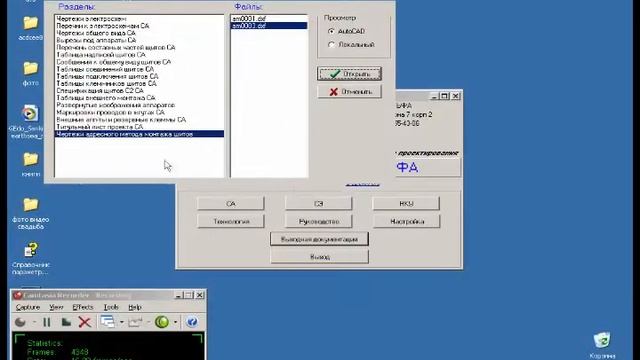640x360 pixels.
Task: Select 'Титульный лист проекта СА' row
Action: coord(139,127)
